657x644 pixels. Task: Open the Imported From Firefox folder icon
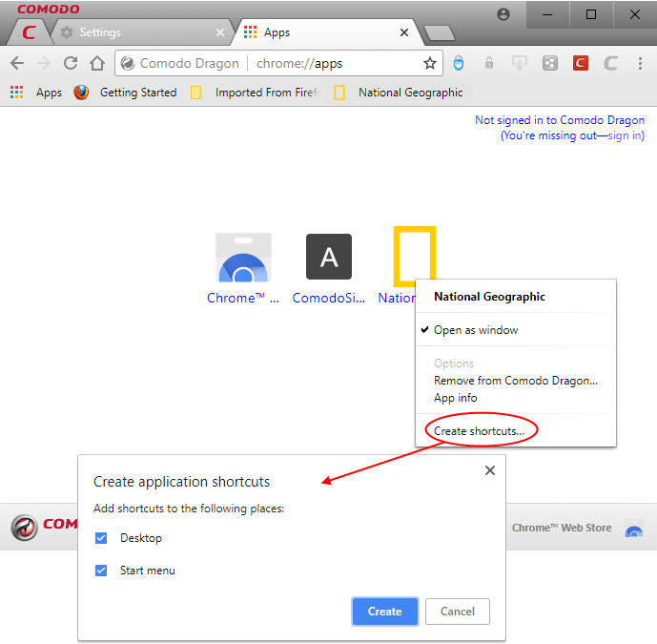196,93
